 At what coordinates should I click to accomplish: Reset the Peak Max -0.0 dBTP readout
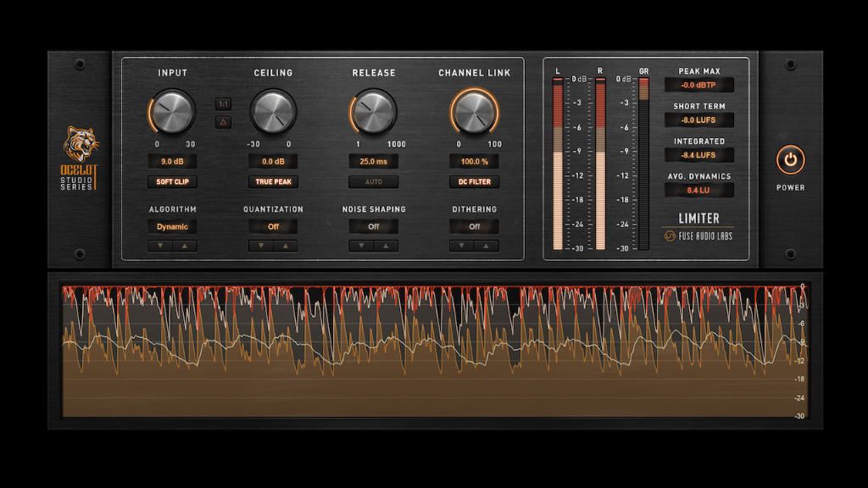699,85
